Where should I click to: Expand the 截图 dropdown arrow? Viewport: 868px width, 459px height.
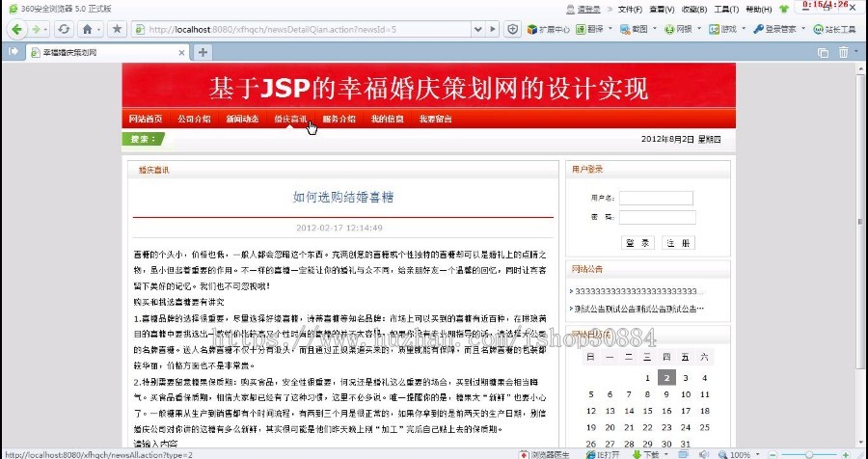pos(655,29)
